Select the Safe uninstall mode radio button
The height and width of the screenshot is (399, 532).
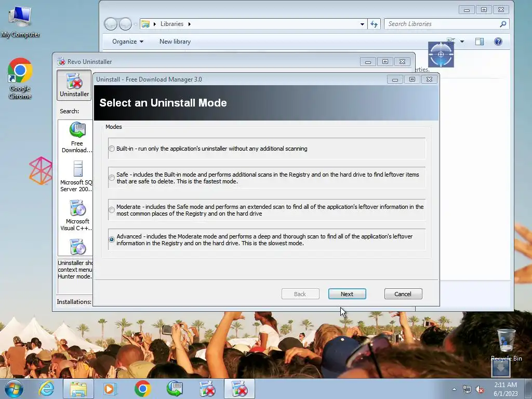point(112,178)
